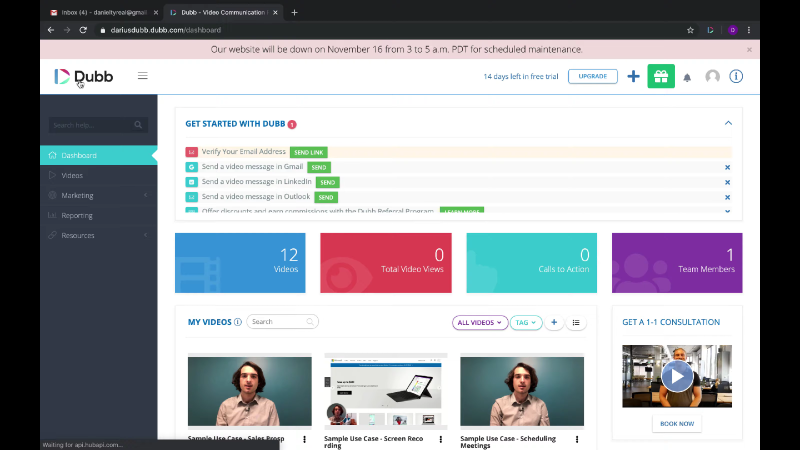Open the user profile avatar

pos(712,76)
